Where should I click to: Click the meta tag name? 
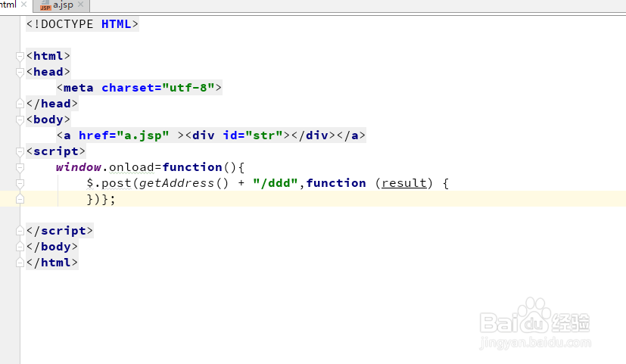(x=78, y=88)
